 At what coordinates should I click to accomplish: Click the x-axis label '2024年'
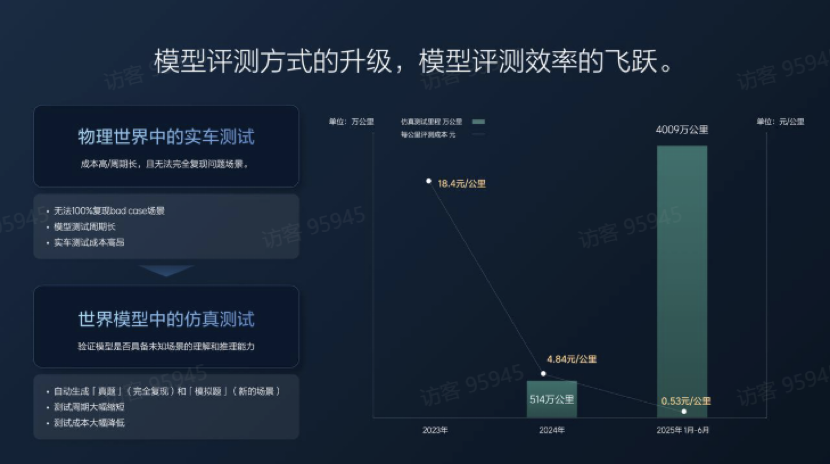[552, 430]
